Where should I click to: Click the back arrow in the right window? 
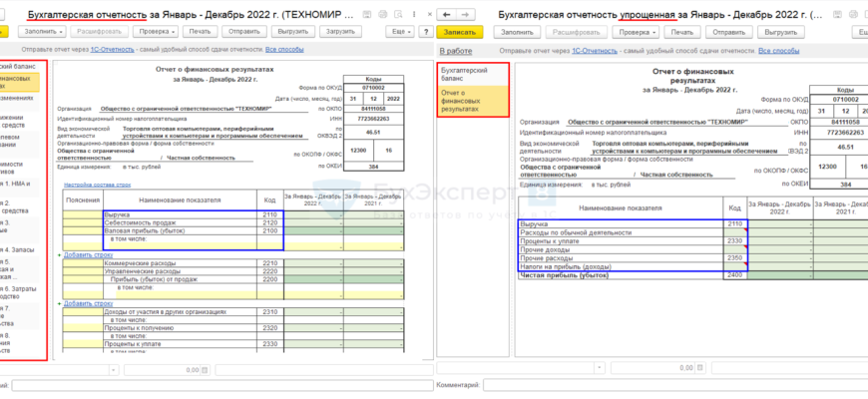pos(446,15)
